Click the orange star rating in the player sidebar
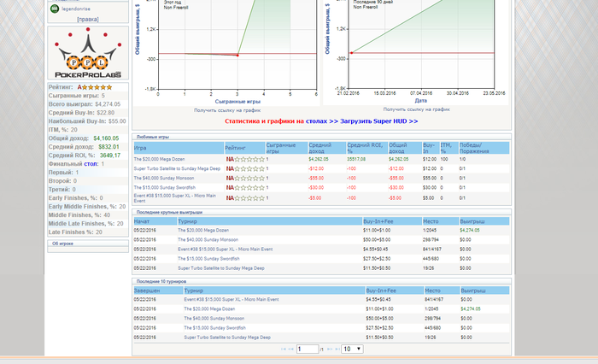598x364 pixels. [95, 87]
